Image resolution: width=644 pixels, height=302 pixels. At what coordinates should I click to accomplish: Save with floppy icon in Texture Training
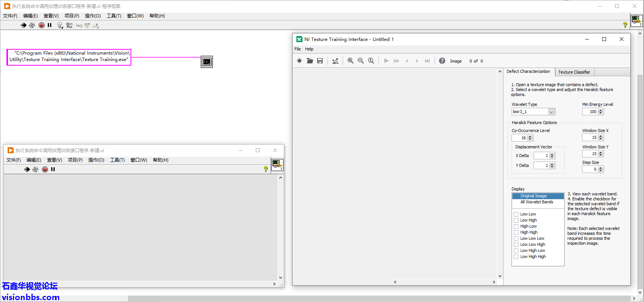(x=320, y=61)
